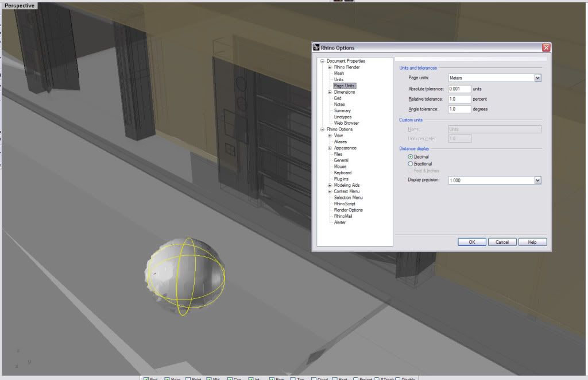Choose Fractional distance display
This screenshot has width=588, height=380.
point(410,164)
